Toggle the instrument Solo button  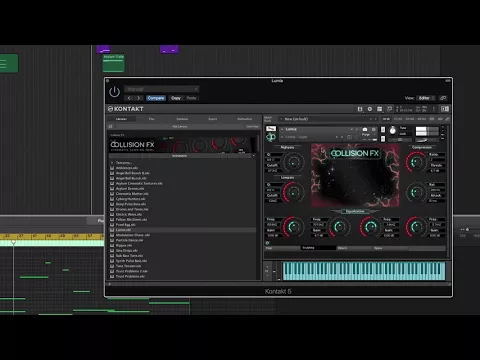[383, 129]
